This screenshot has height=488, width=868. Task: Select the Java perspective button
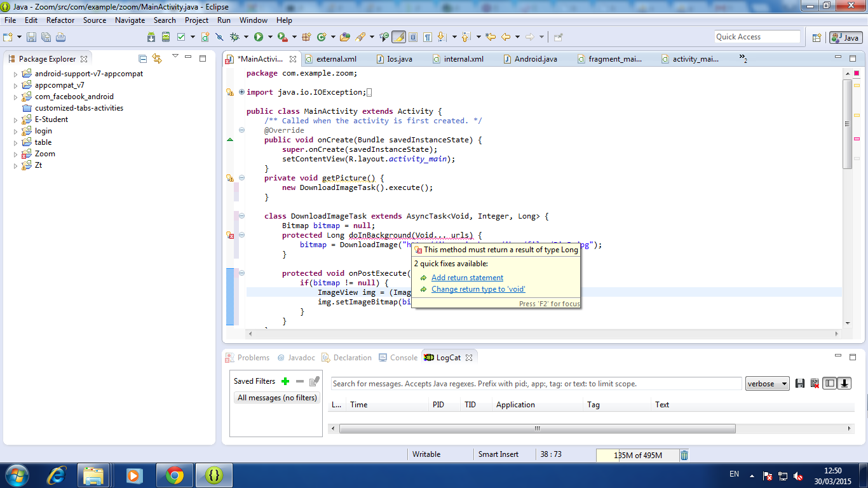click(845, 37)
